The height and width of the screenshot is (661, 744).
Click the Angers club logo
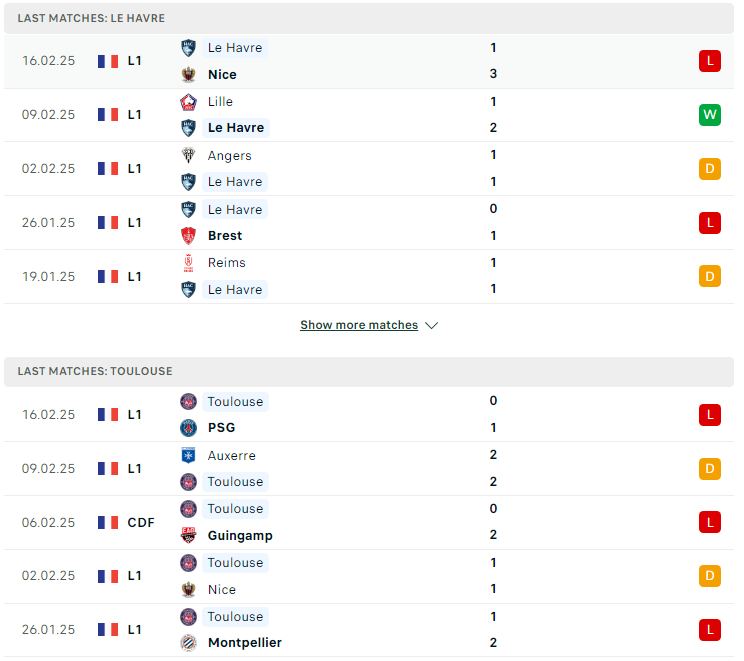pos(188,155)
